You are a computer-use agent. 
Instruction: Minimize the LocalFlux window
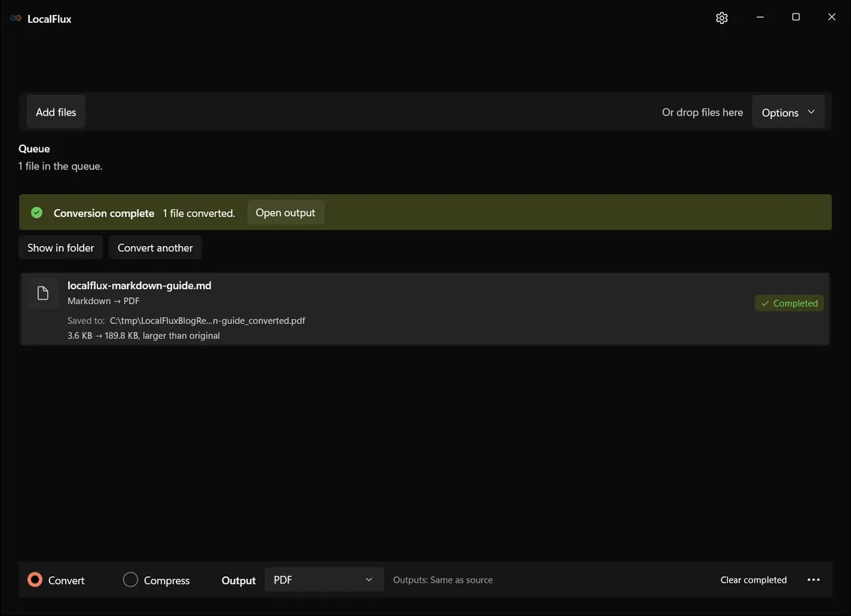760,18
